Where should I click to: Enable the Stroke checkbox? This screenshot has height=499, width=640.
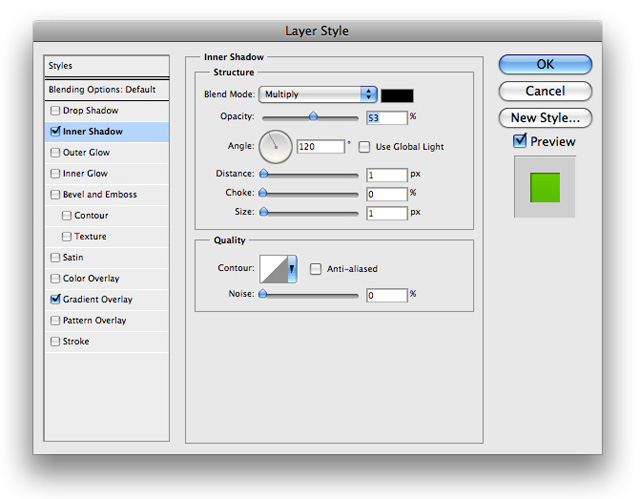point(55,342)
